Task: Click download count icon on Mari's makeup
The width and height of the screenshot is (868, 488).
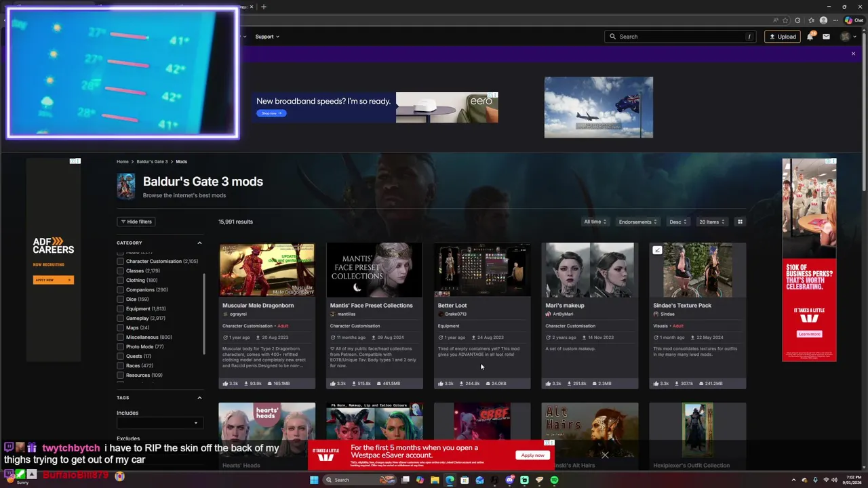Action: (x=569, y=384)
